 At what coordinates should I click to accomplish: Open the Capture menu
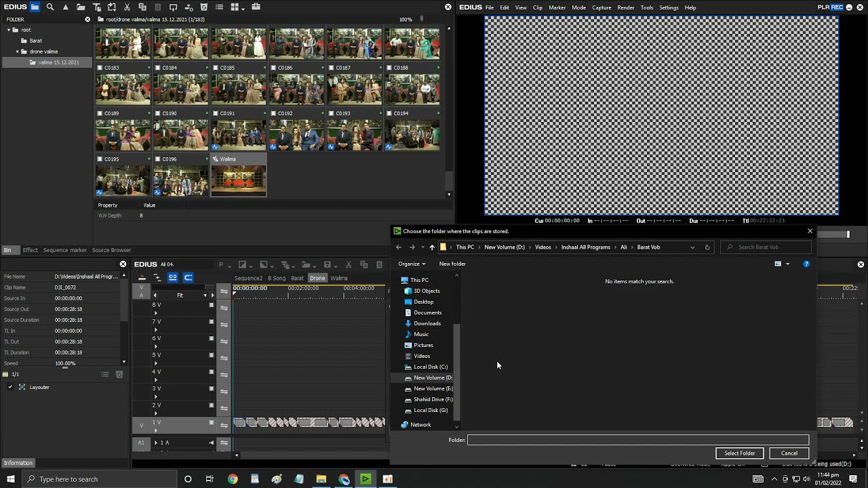point(601,7)
